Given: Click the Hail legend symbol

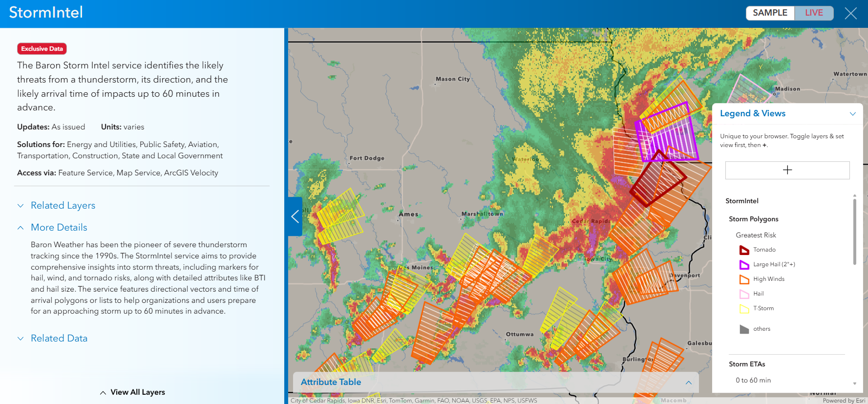Looking at the screenshot, I should pos(744,294).
